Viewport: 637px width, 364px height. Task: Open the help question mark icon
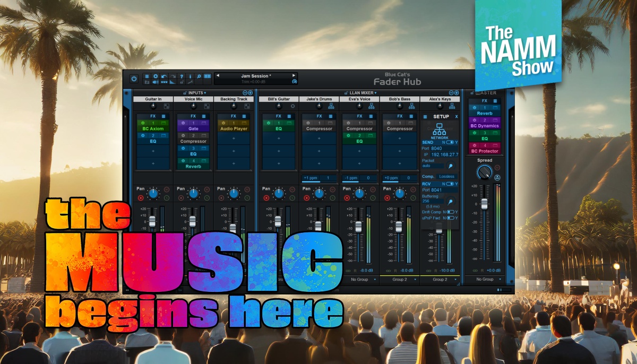tap(182, 76)
